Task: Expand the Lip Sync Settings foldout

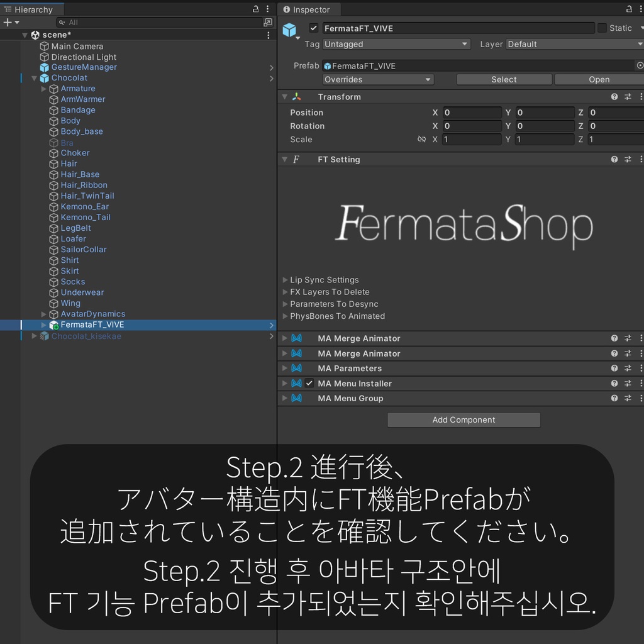Action: pyautogui.click(x=285, y=280)
